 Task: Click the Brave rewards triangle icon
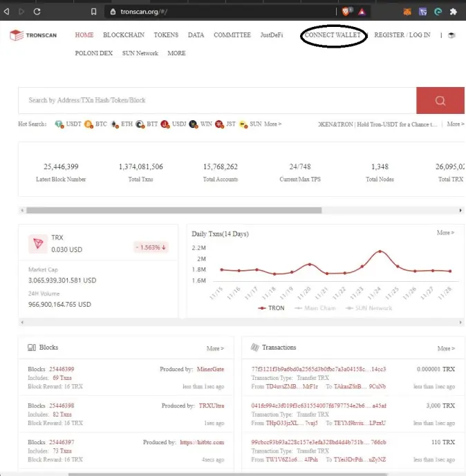tap(362, 12)
